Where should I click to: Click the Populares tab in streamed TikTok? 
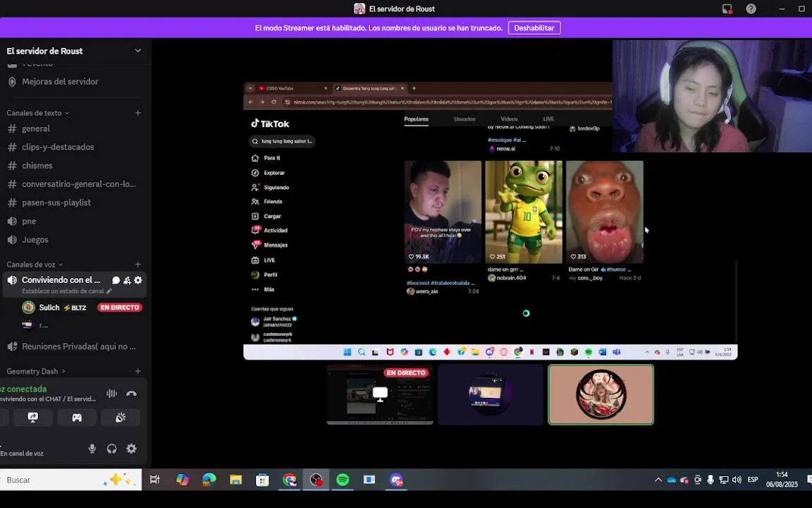pos(417,119)
